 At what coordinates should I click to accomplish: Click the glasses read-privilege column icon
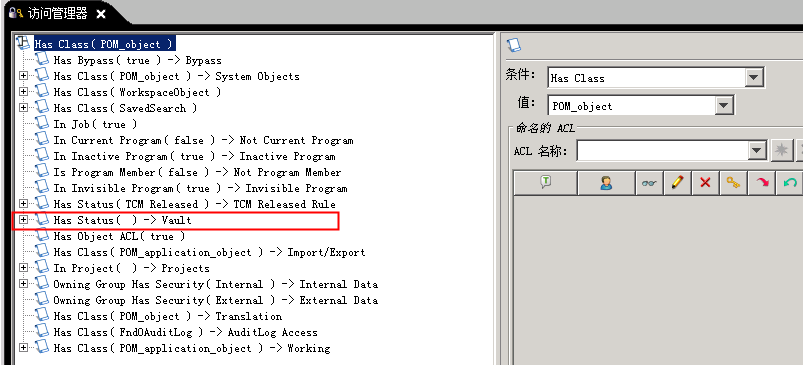point(649,183)
